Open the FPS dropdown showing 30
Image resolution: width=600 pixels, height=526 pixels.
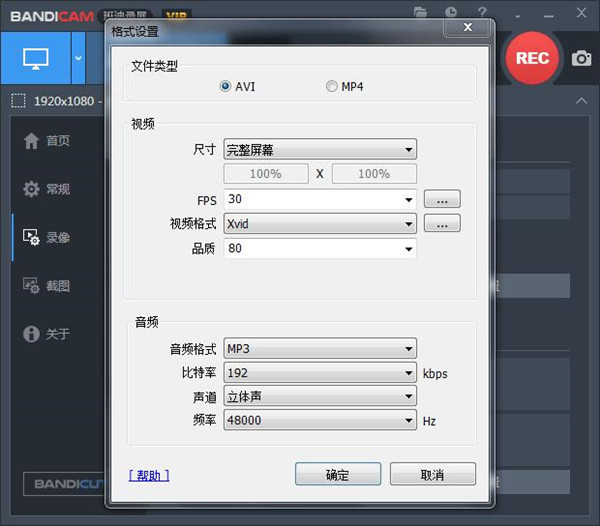click(x=320, y=199)
